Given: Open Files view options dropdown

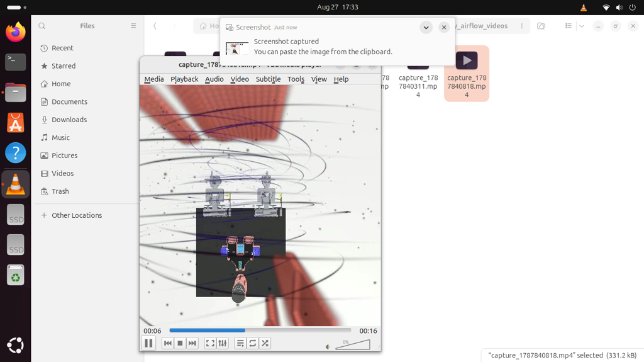Looking at the screenshot, I should 582,26.
